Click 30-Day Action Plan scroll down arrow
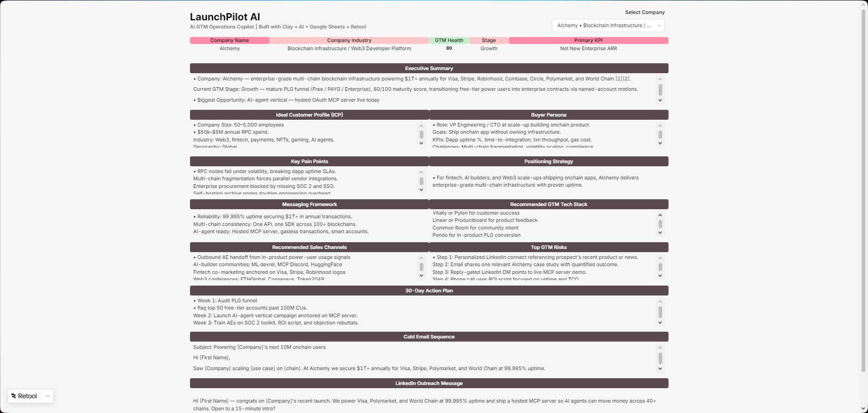868x413 pixels. [660, 323]
